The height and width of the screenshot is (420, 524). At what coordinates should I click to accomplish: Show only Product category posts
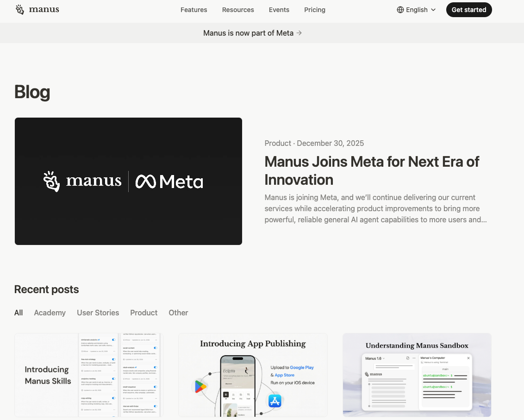(143, 313)
